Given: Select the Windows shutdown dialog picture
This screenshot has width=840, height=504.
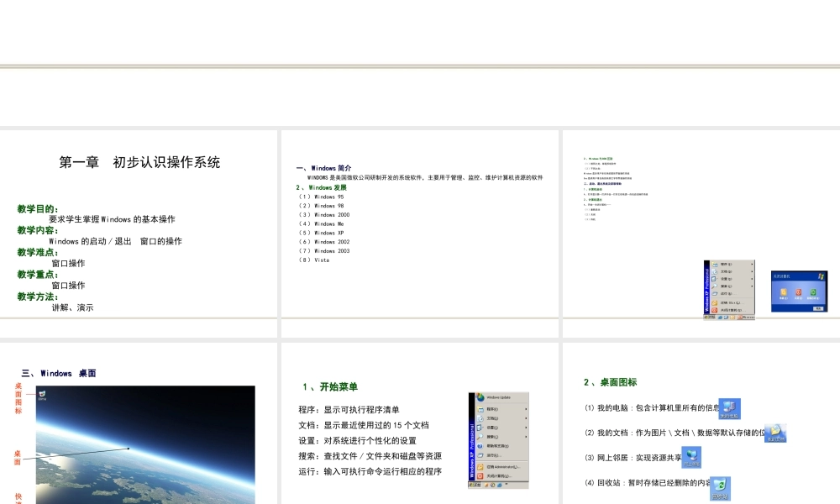Looking at the screenshot, I should [800, 291].
